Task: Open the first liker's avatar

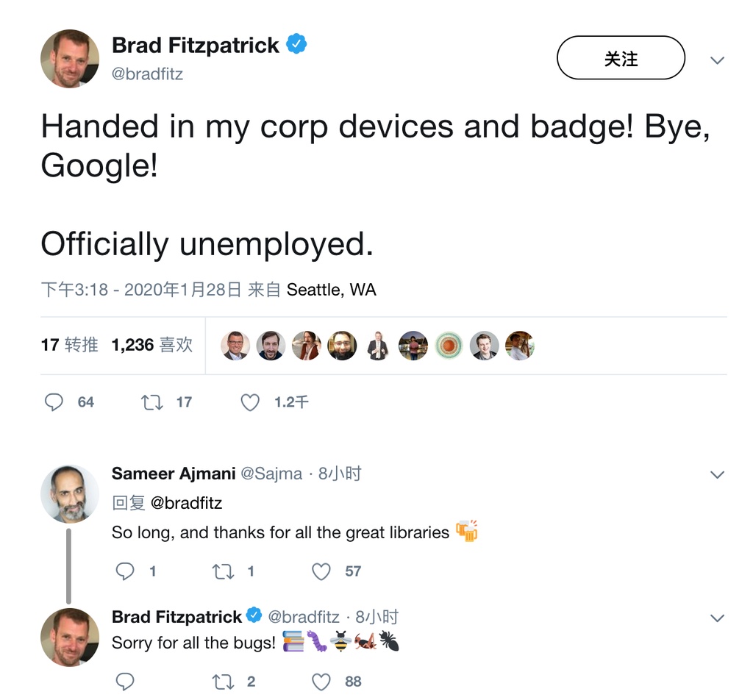Action: coord(237,345)
